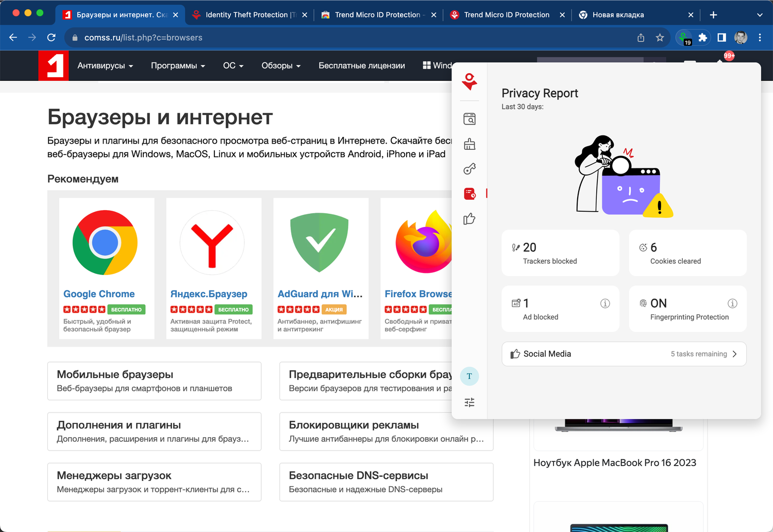This screenshot has width=773, height=532.
Task: Expand Social Media tasks remaining row
Action: click(x=624, y=354)
